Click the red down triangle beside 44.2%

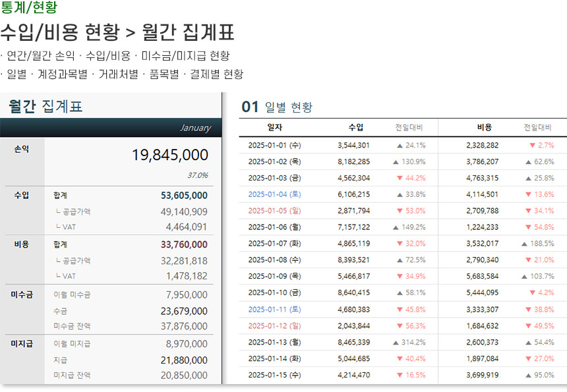tap(400, 178)
